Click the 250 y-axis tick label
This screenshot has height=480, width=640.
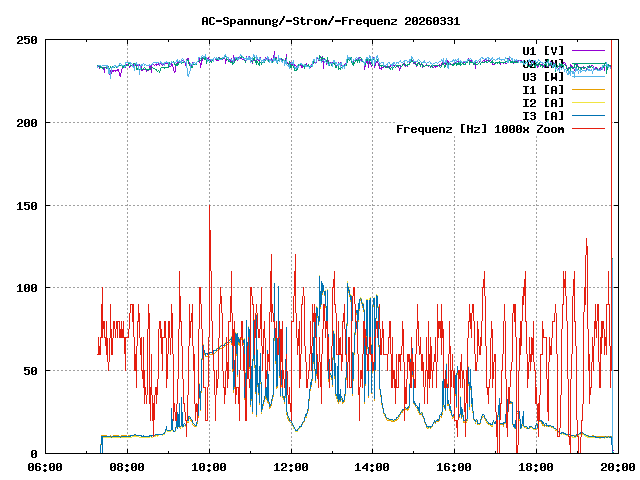27,40
